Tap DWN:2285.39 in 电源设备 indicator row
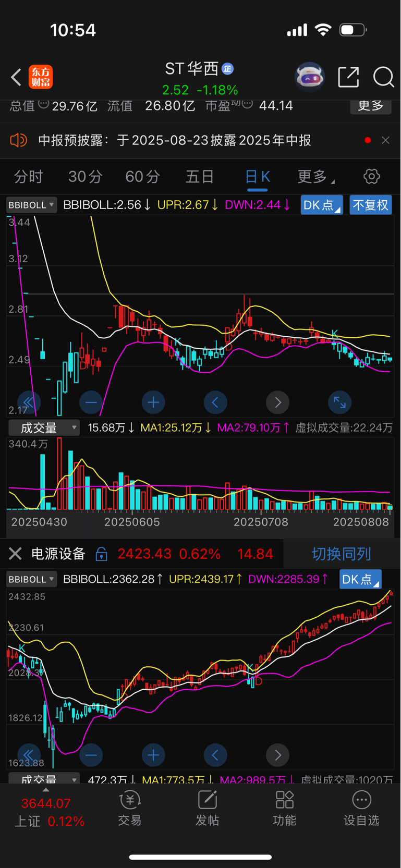 point(287,579)
